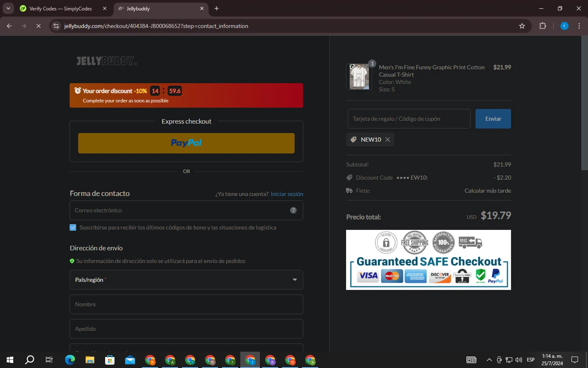Open the Extensions puzzle icon
The width and height of the screenshot is (588, 368).
[543, 26]
